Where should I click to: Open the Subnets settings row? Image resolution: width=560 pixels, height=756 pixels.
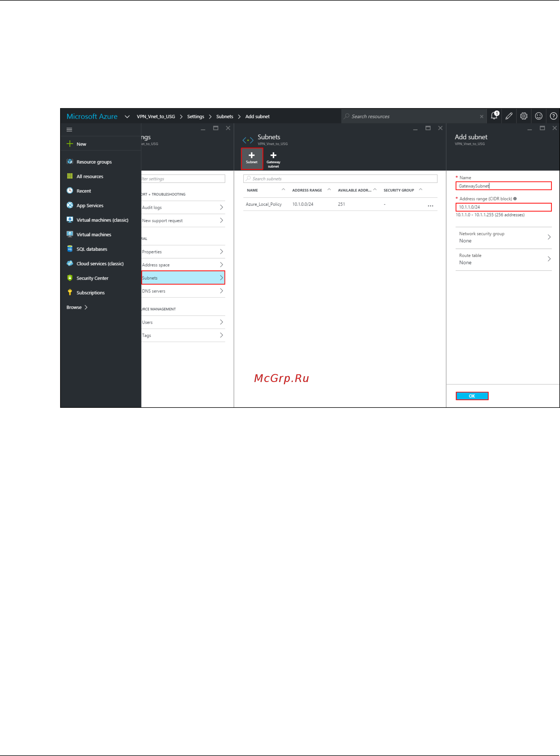183,278
